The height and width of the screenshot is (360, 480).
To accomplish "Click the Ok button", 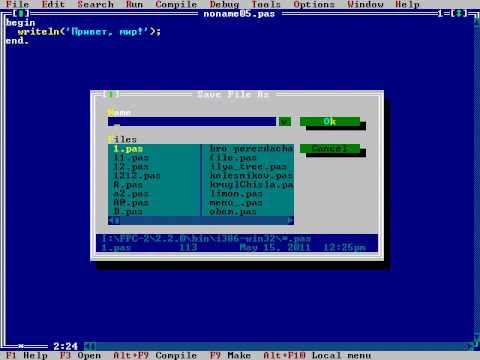I will [x=330, y=122].
